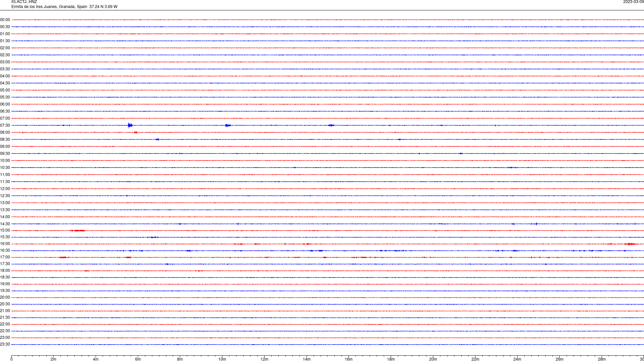This screenshot has width=644, height=362.
Task: Click the station location text mentioning Granada, Spain
Action: pos(64,7)
